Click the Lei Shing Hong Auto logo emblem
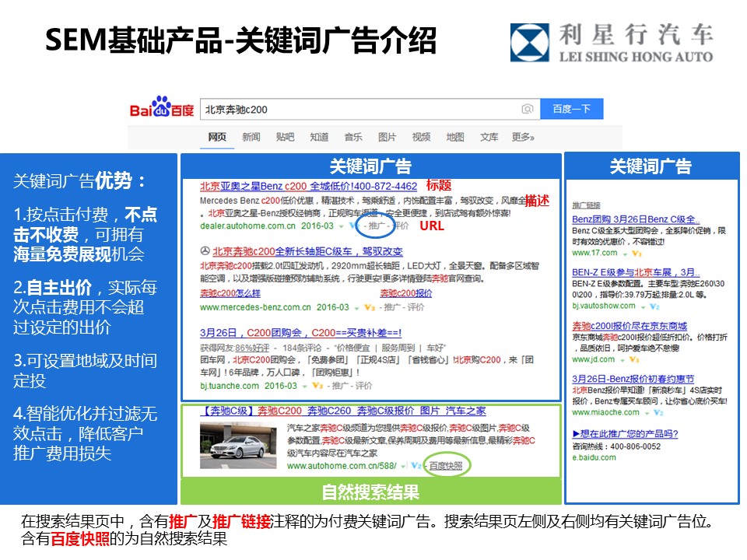Screen dimensions: 747x560 [x=529, y=43]
